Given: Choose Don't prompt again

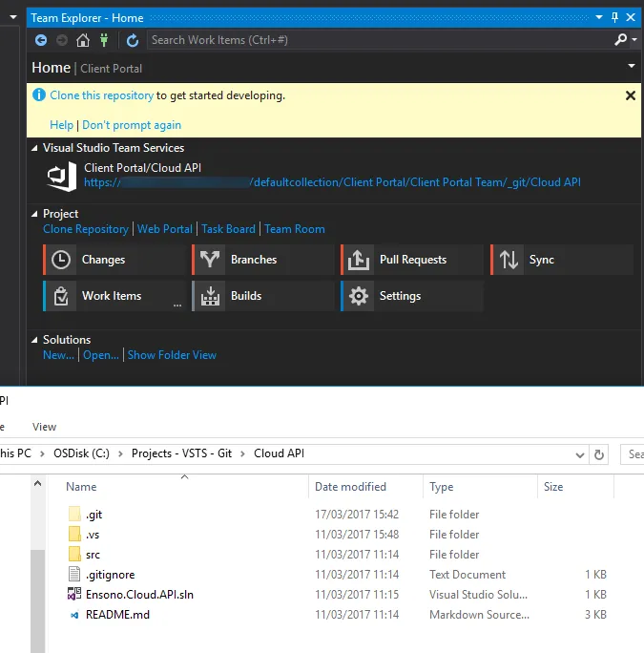Looking at the screenshot, I should 132,125.
